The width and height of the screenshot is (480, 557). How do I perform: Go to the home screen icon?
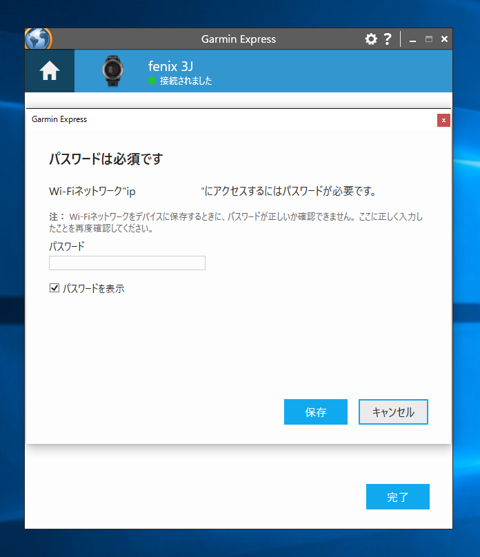[x=49, y=71]
